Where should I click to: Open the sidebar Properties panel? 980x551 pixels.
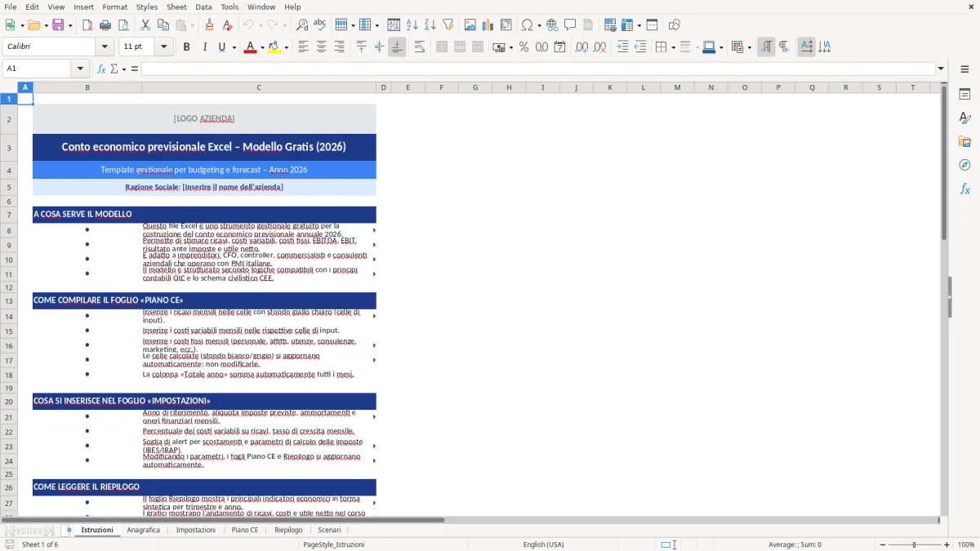(x=964, y=95)
